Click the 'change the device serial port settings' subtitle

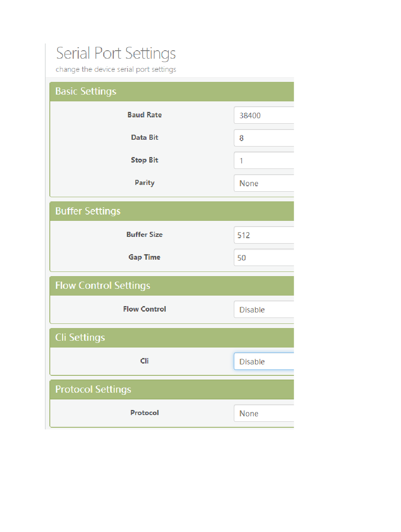(x=116, y=69)
